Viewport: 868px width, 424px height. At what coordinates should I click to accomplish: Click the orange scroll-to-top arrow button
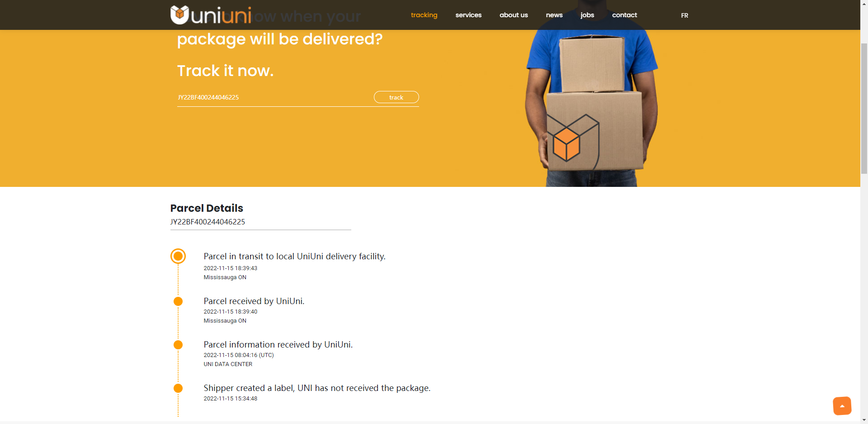pyautogui.click(x=842, y=406)
